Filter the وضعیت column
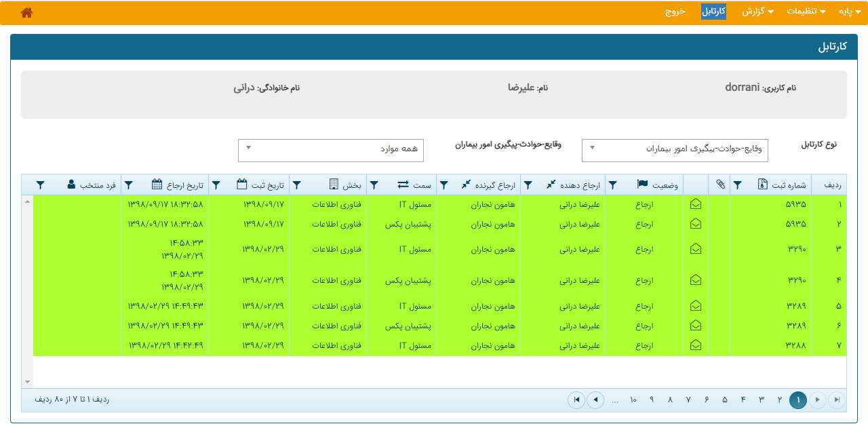868x426 pixels. (612, 185)
